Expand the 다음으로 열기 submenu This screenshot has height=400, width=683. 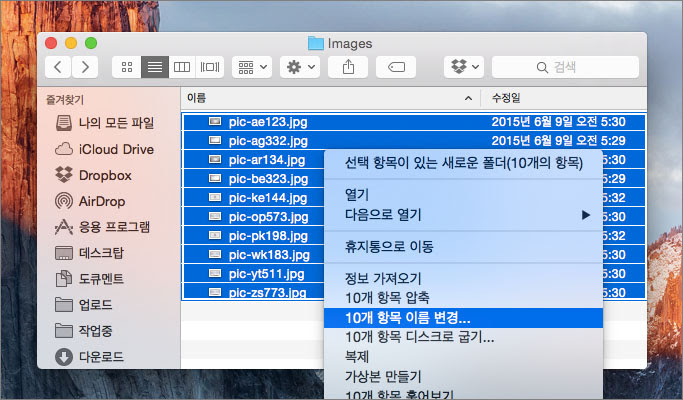[463, 215]
